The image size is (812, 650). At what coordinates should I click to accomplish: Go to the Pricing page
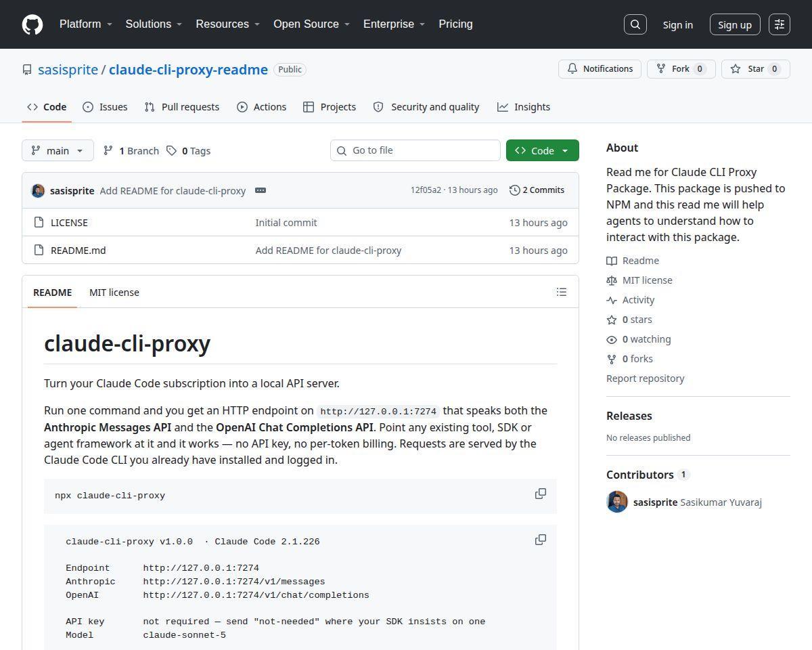[455, 24]
